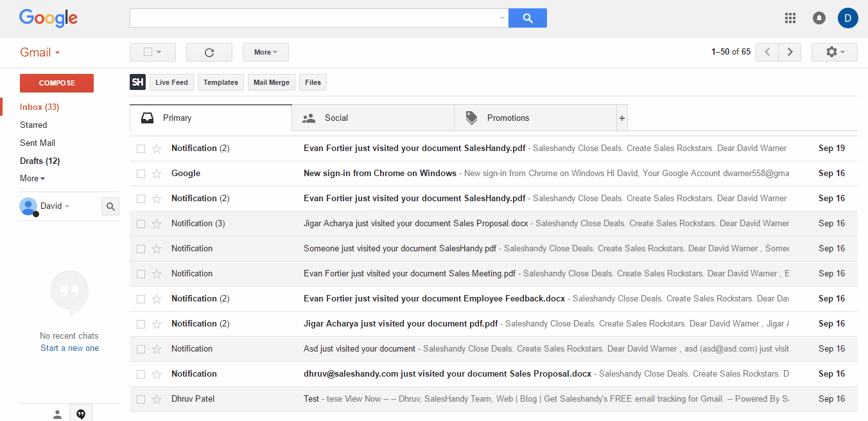Open SalesHandy Files
The height and width of the screenshot is (421, 868).
point(313,82)
